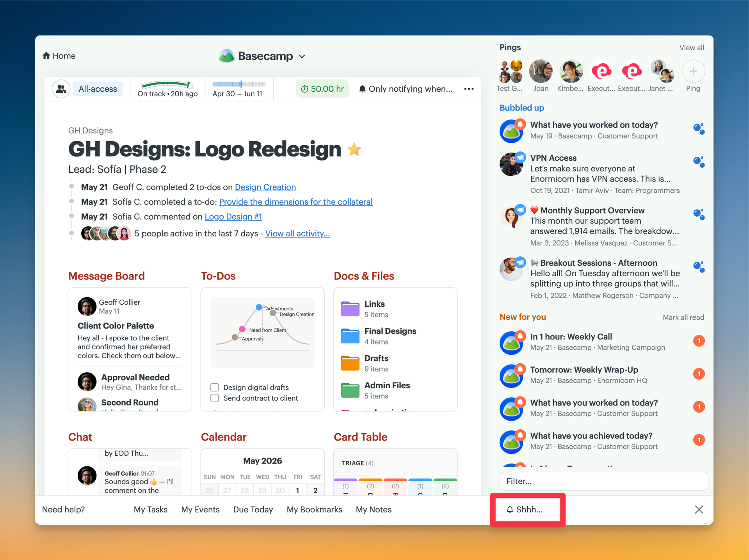This screenshot has height=560, width=749.
Task: Open the Logo Design #1 link
Action: click(x=233, y=217)
